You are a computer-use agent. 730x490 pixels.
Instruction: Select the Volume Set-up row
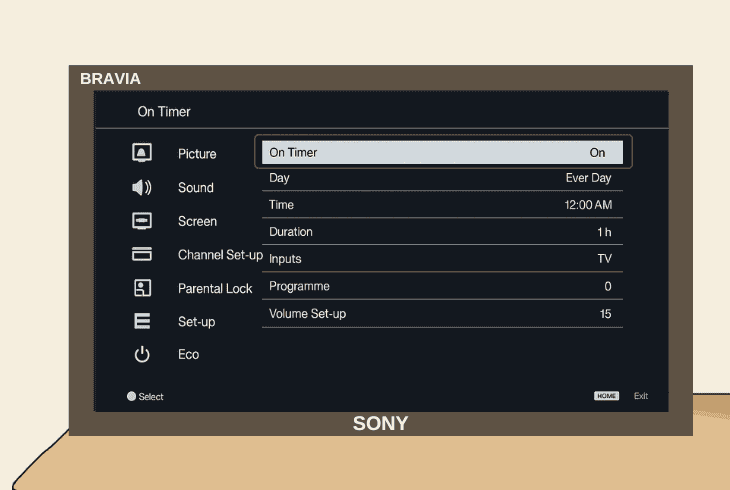tap(442, 314)
